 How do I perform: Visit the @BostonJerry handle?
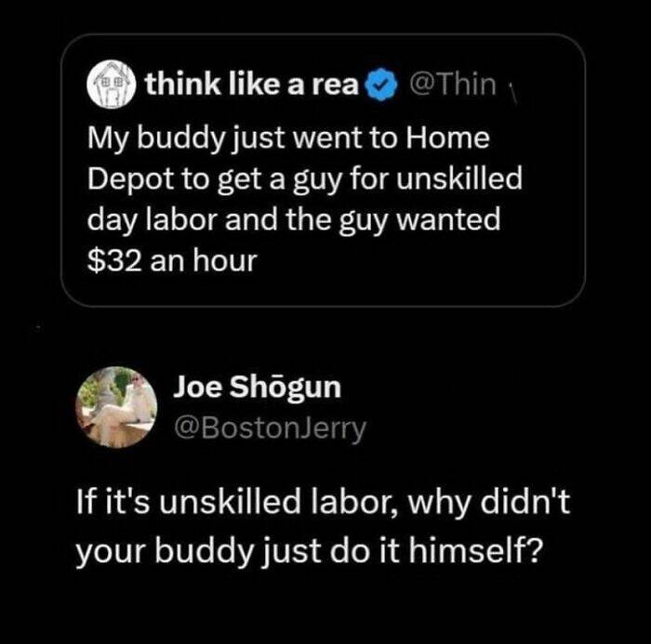[270, 427]
